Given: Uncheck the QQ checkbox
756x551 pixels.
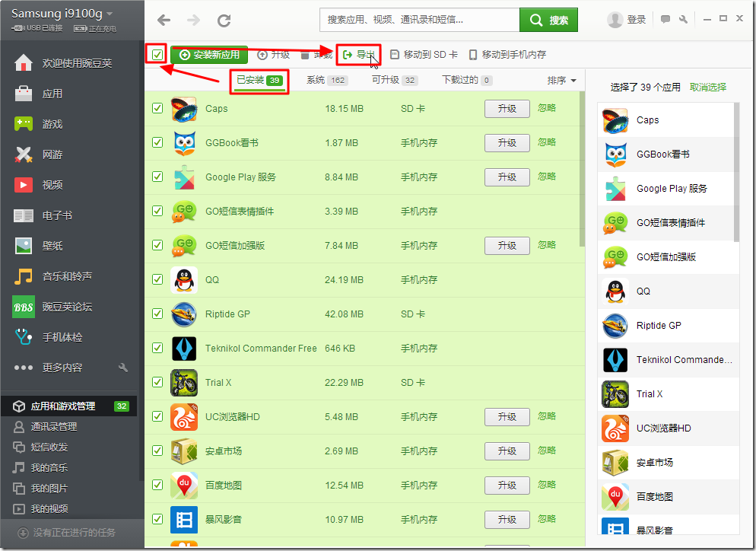Looking at the screenshot, I should click(x=157, y=279).
